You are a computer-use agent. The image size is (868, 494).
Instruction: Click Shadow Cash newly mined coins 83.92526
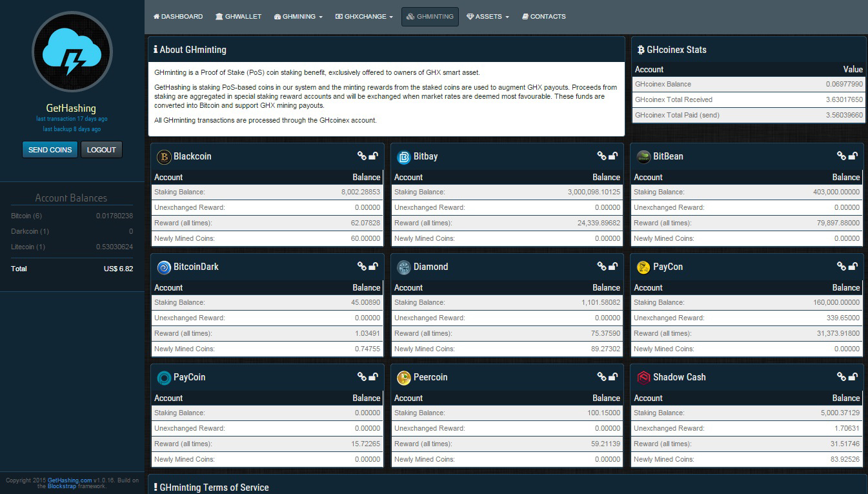(x=845, y=459)
